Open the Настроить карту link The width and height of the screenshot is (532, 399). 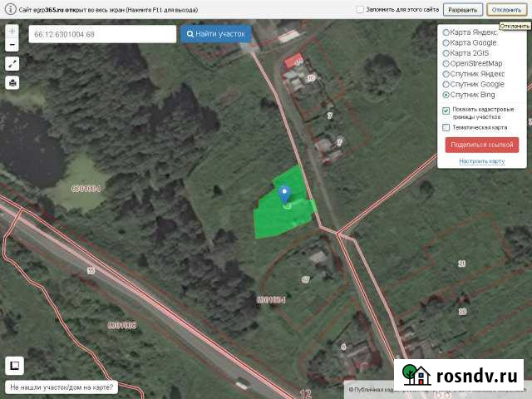tap(482, 160)
